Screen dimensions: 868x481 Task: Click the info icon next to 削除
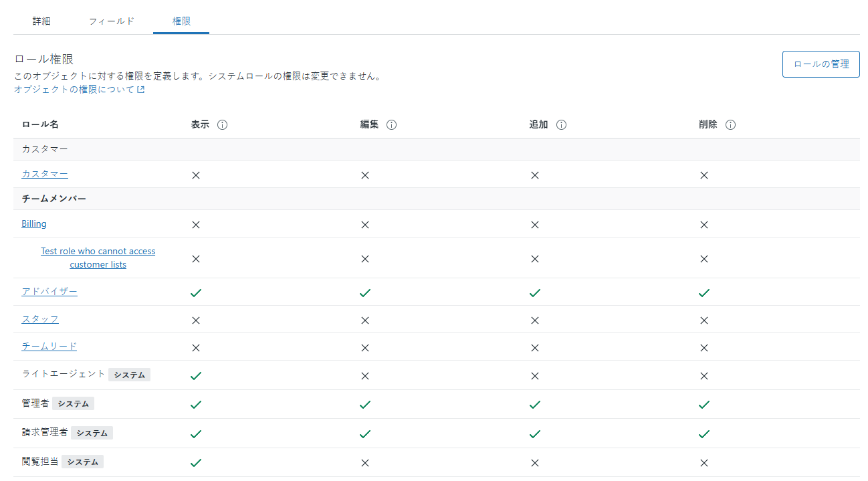pos(730,125)
